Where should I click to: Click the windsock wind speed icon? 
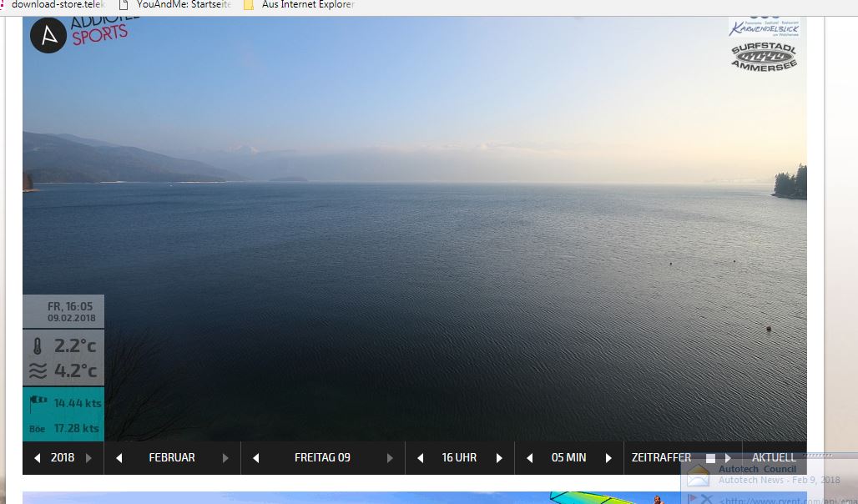(x=38, y=403)
